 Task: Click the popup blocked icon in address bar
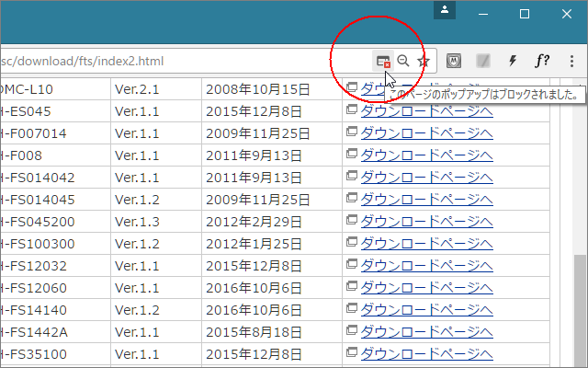click(x=383, y=61)
